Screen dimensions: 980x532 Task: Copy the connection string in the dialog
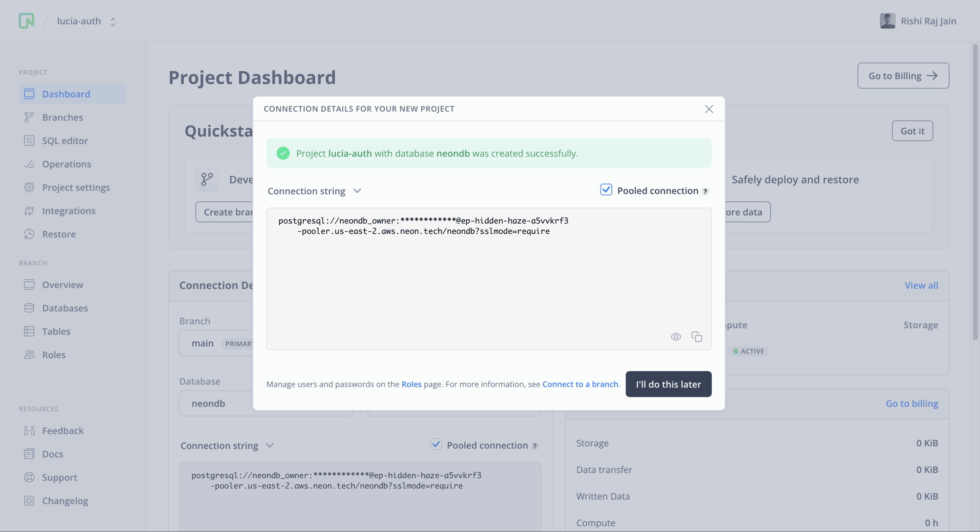click(696, 337)
